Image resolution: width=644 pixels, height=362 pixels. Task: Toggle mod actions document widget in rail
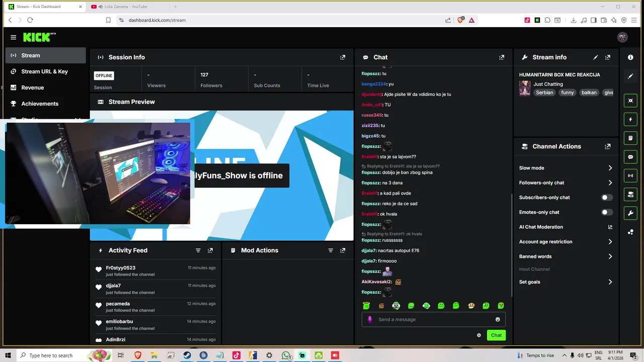pos(630,138)
